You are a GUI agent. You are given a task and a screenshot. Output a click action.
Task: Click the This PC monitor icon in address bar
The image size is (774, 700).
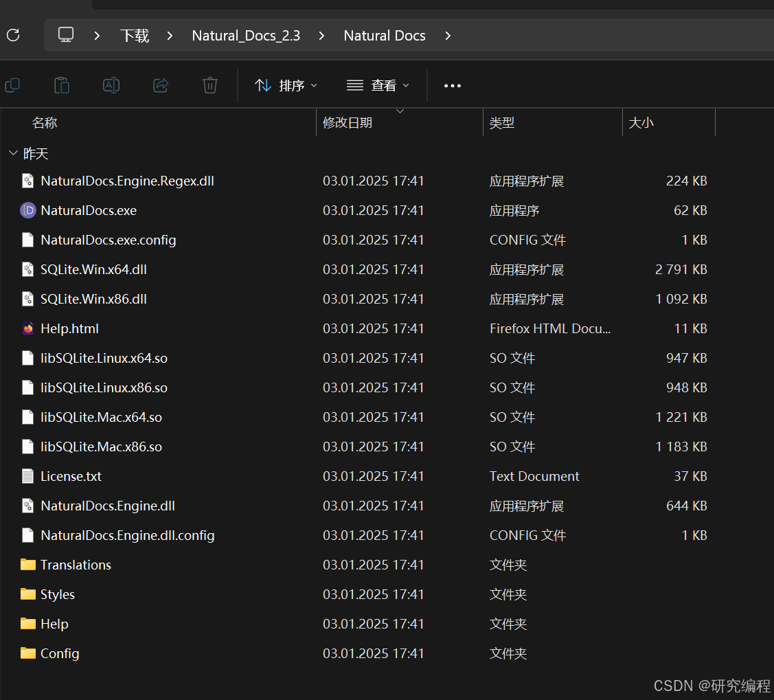(x=66, y=35)
